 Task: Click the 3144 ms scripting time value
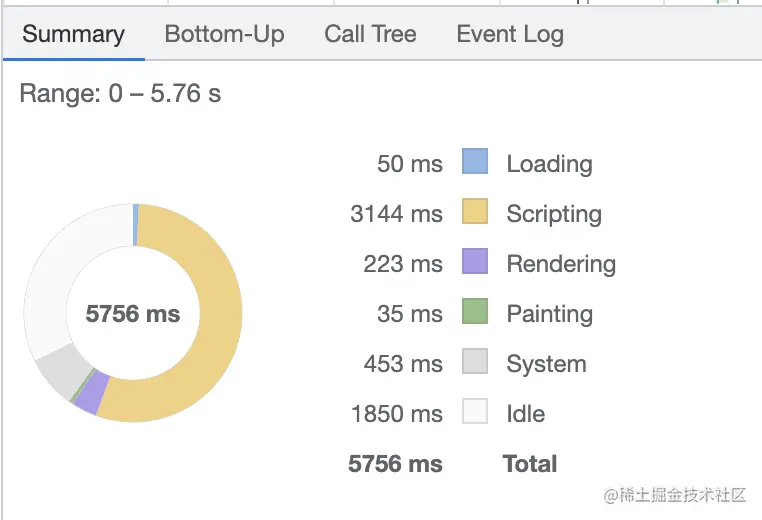point(396,214)
